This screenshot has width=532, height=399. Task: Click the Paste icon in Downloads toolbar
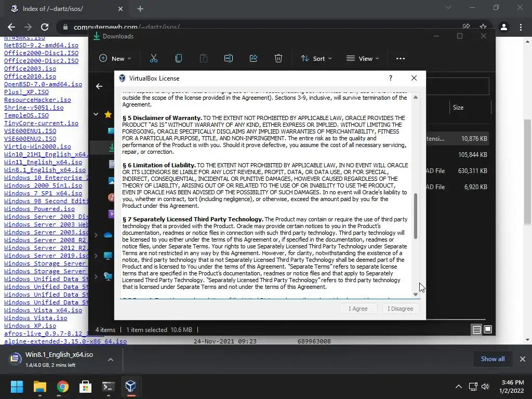tap(204, 58)
